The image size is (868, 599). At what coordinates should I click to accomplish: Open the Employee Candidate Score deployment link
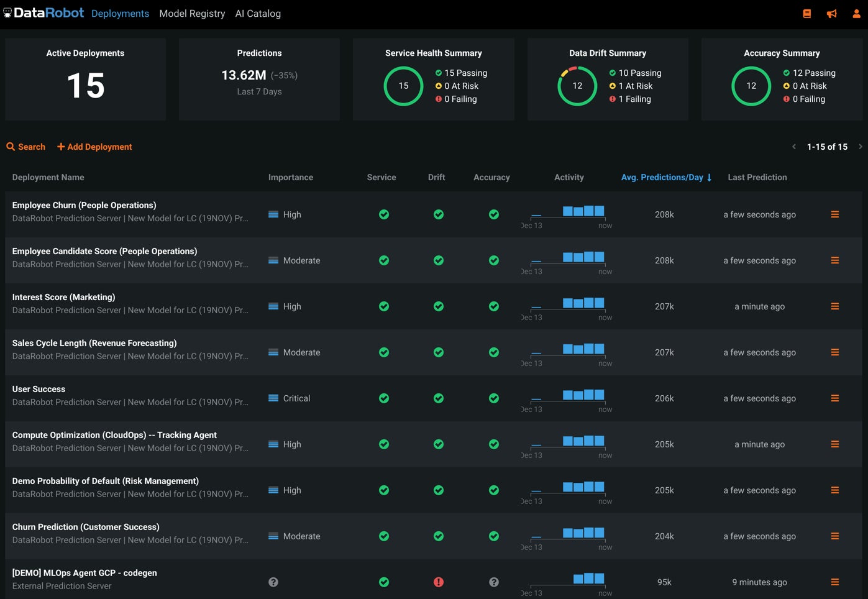click(104, 251)
